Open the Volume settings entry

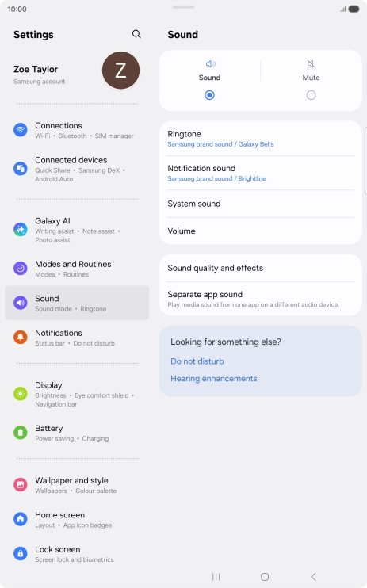pyautogui.click(x=261, y=231)
